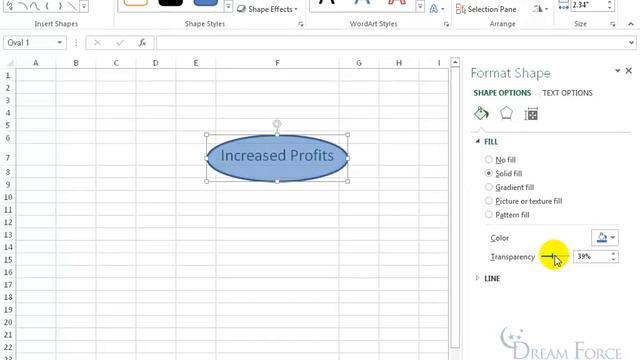This screenshot has height=360, width=640.
Task: Select the blue WordArt style letter A
Action: coord(362,2)
